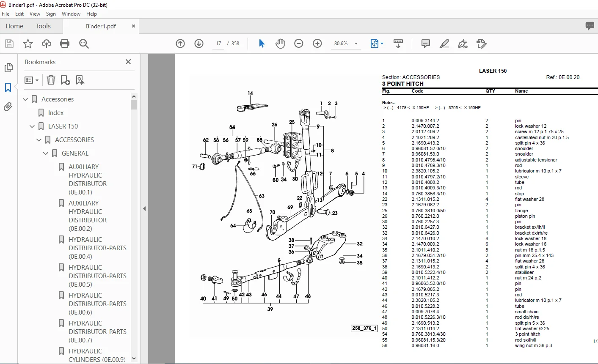Open Hydraulic Distributor-Parts (0E.00.4) bookmark
This screenshot has height=364, width=598.
[x=97, y=248]
